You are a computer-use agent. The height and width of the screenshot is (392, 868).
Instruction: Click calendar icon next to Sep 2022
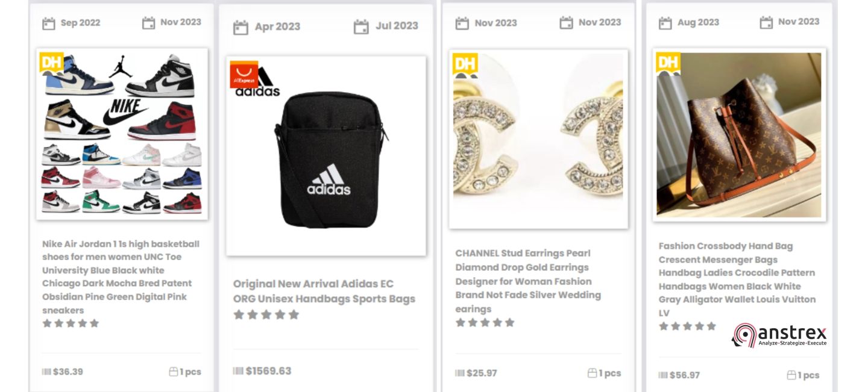pos(48,23)
